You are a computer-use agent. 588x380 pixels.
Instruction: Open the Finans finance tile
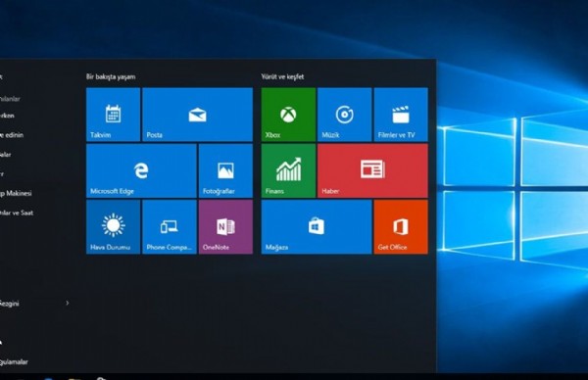tap(288, 170)
